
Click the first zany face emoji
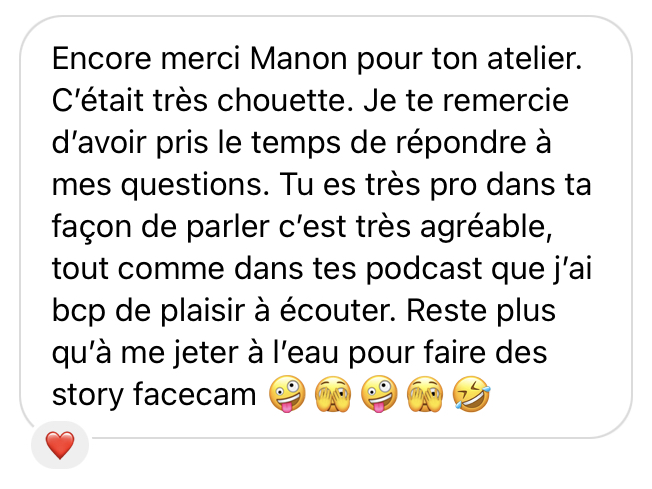287,394
